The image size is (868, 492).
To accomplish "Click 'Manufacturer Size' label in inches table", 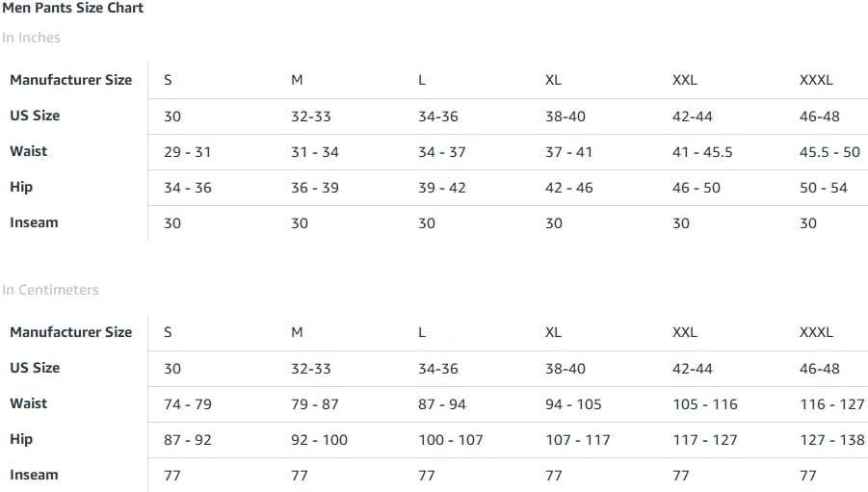I will point(71,80).
